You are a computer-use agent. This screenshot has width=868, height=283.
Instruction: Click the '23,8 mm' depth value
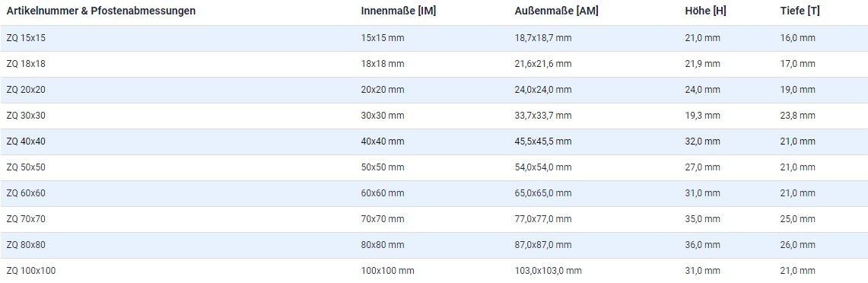coord(798,116)
